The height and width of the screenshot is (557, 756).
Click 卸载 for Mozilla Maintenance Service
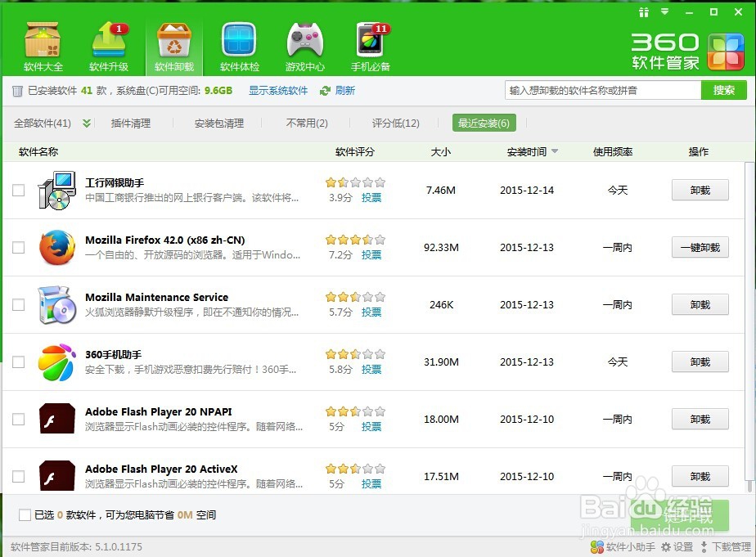tap(700, 304)
